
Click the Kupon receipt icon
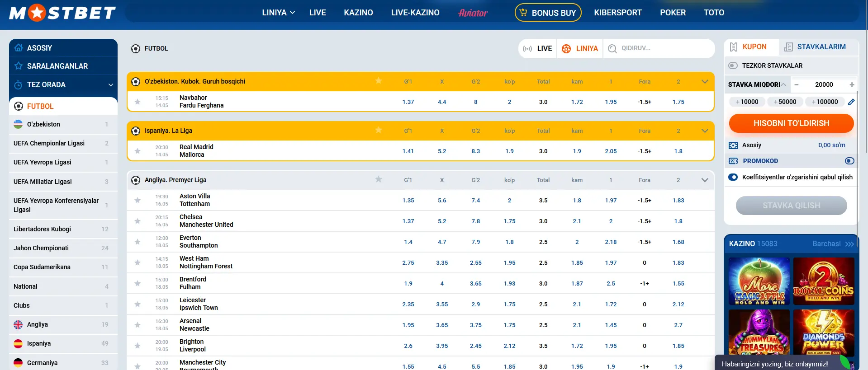tap(734, 47)
